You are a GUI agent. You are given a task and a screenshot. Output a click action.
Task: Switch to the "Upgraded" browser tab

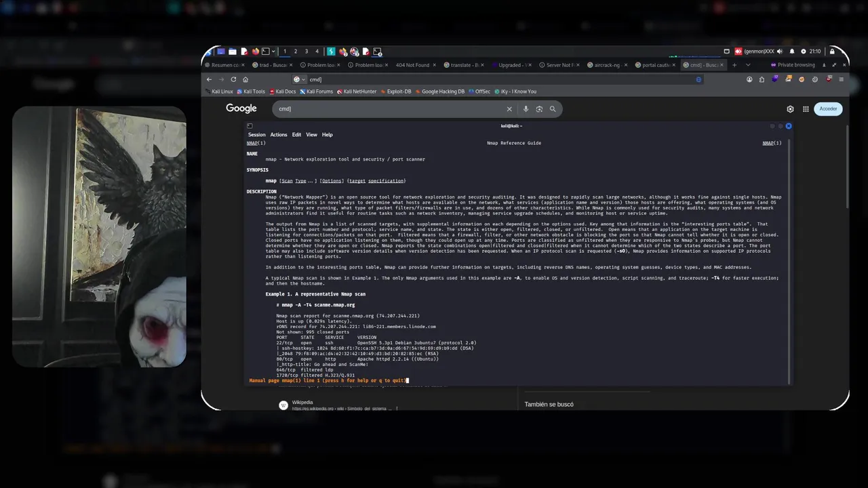click(510, 65)
